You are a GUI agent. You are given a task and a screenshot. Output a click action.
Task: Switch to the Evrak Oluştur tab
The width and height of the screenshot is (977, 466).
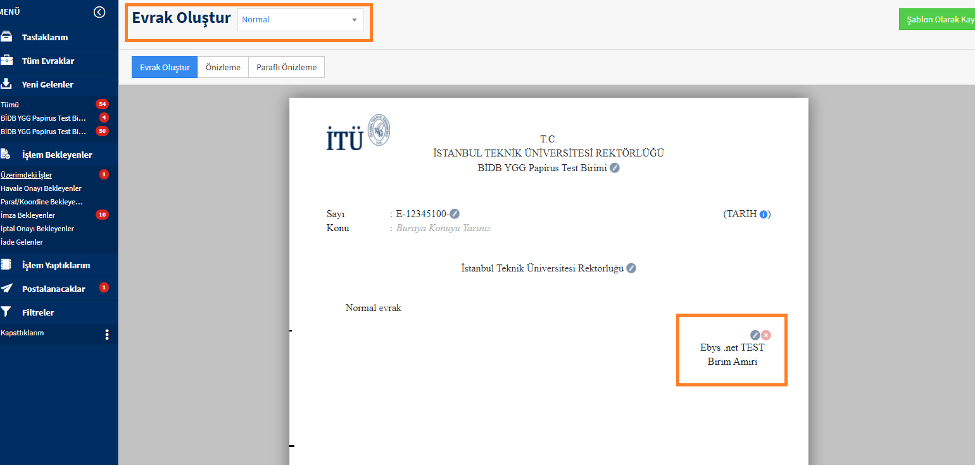(164, 67)
